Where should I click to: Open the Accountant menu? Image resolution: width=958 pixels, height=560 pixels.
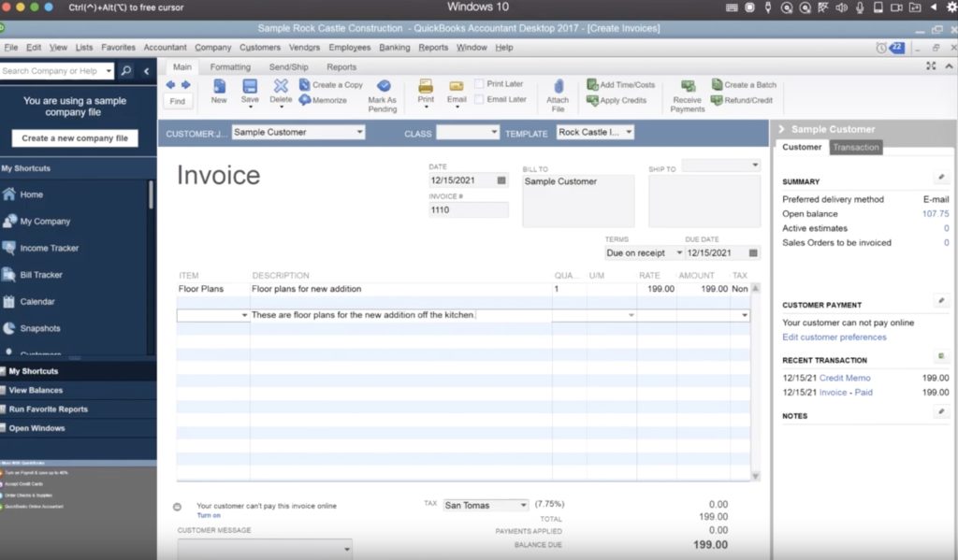165,48
